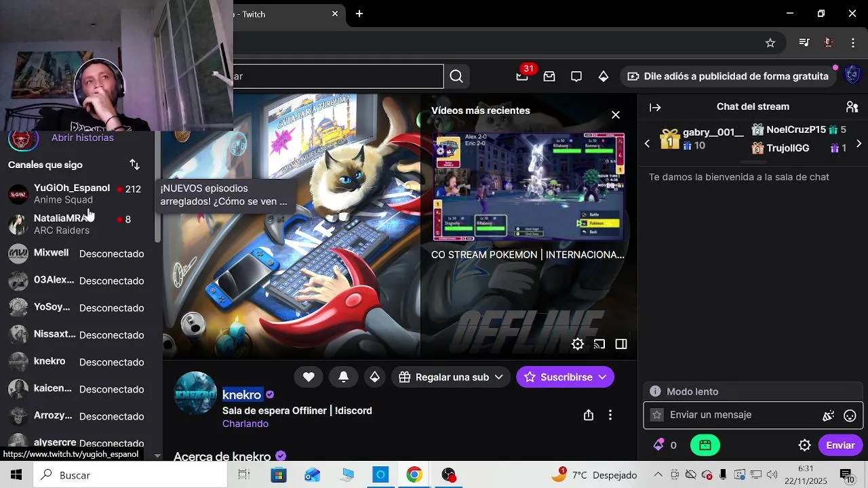Open the Mixwell followed channel
The height and width of the screenshot is (488, 868).
pyautogui.click(x=78, y=253)
